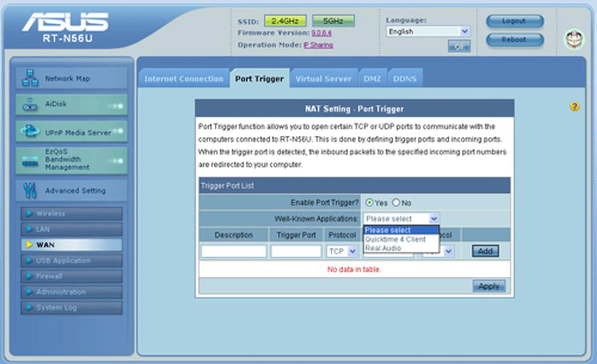597x364 pixels.
Task: Open the DDNS tab
Action: [x=405, y=79]
